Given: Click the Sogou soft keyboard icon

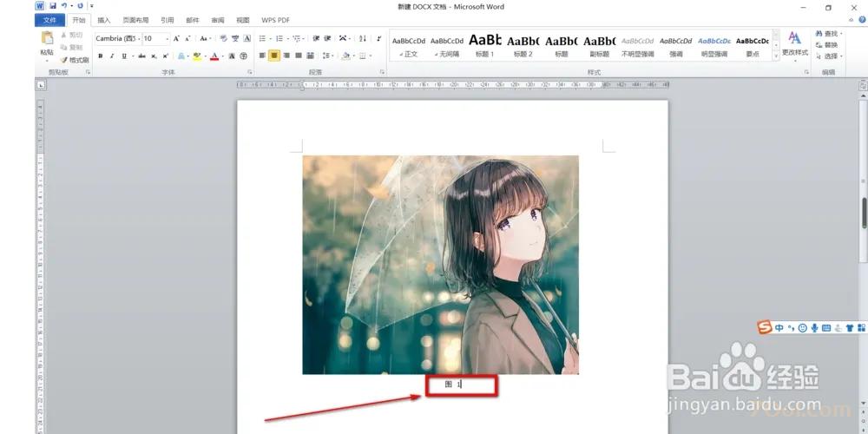Looking at the screenshot, I should tap(826, 328).
